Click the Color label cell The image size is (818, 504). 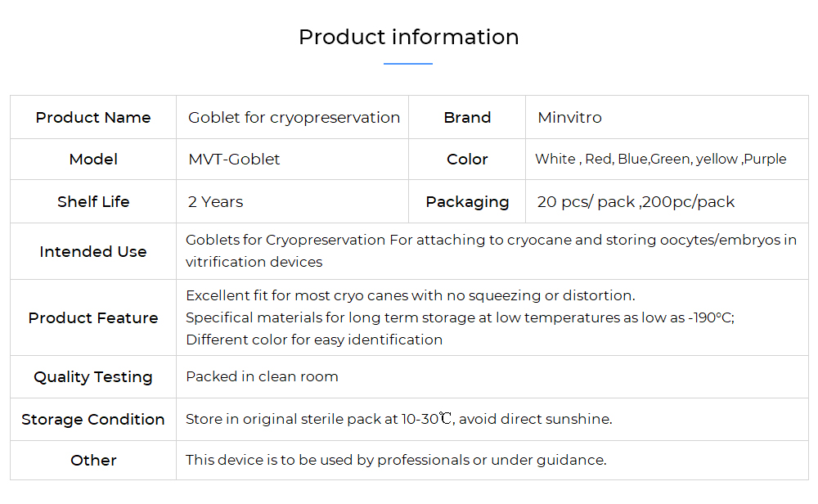(467, 159)
